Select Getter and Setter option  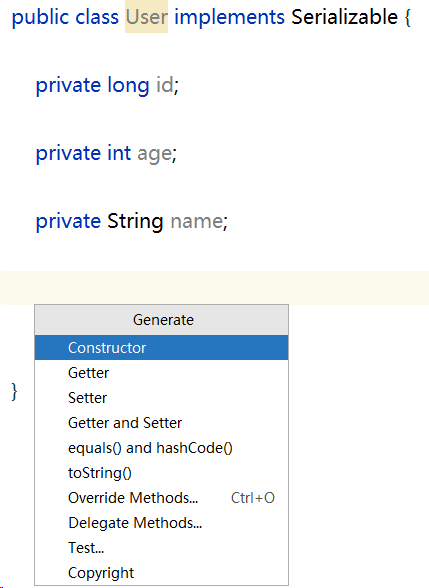161,423
